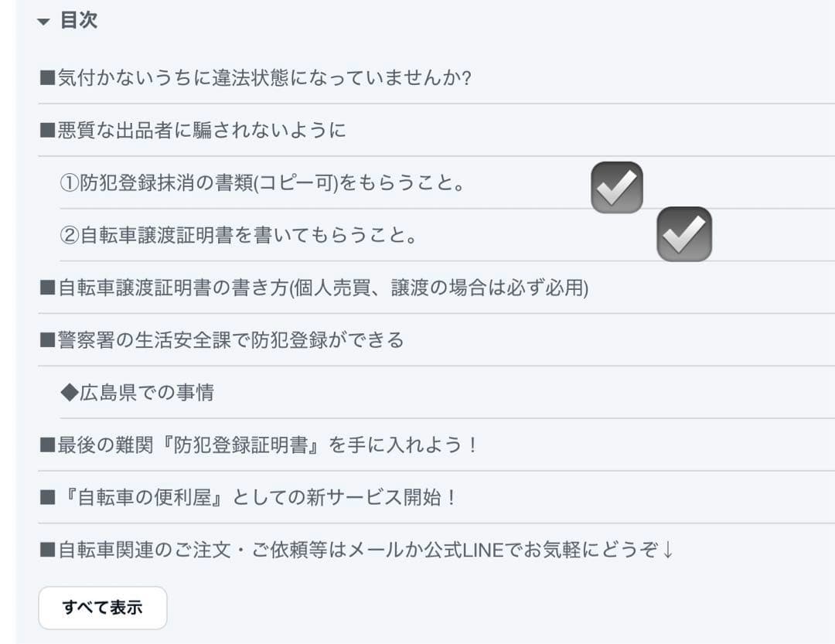Click the 目次 heading label
This screenshot has width=835, height=644.
[79, 21]
